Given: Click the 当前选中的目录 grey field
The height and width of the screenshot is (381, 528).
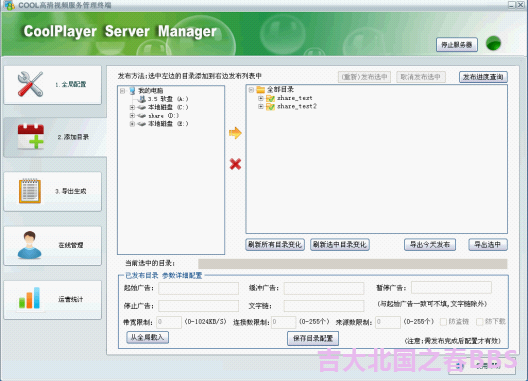Looking at the screenshot, I should pos(353,264).
